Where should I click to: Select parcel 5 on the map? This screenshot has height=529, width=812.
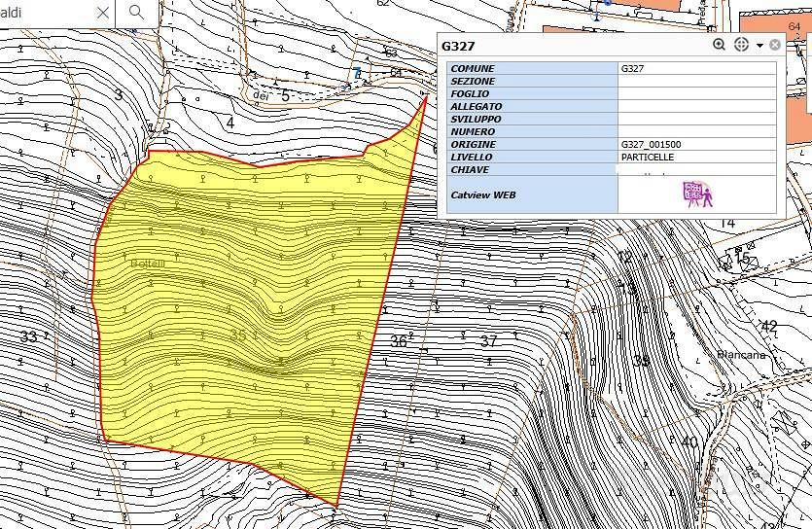click(x=285, y=95)
